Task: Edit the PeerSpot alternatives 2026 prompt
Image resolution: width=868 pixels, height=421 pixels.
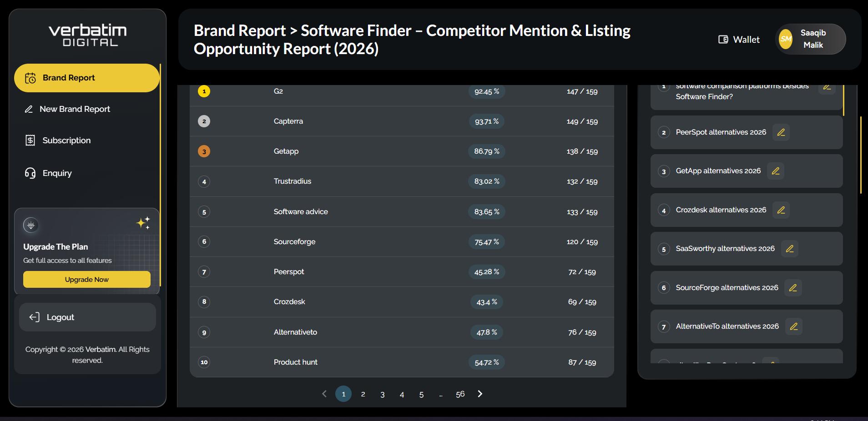Action: [x=781, y=132]
